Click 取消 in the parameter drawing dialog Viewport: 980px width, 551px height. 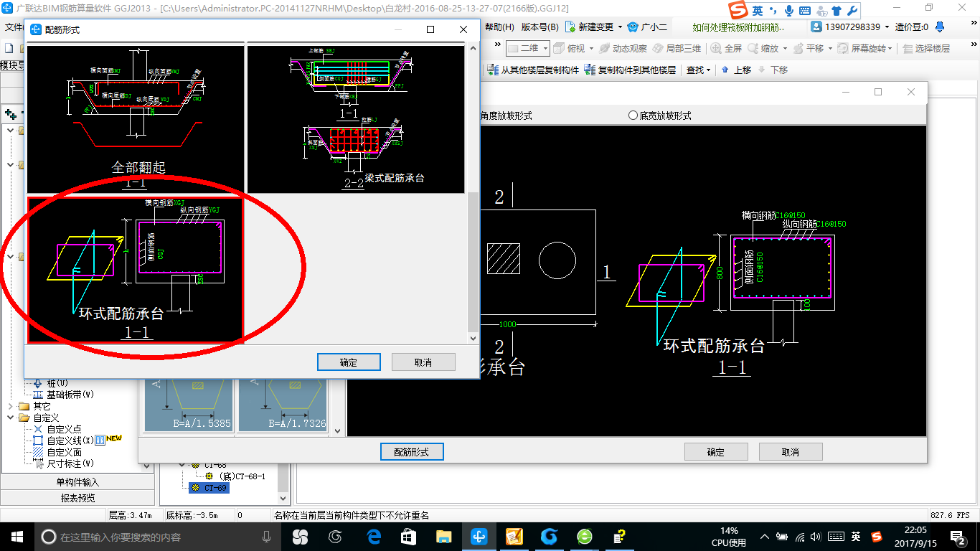791,452
